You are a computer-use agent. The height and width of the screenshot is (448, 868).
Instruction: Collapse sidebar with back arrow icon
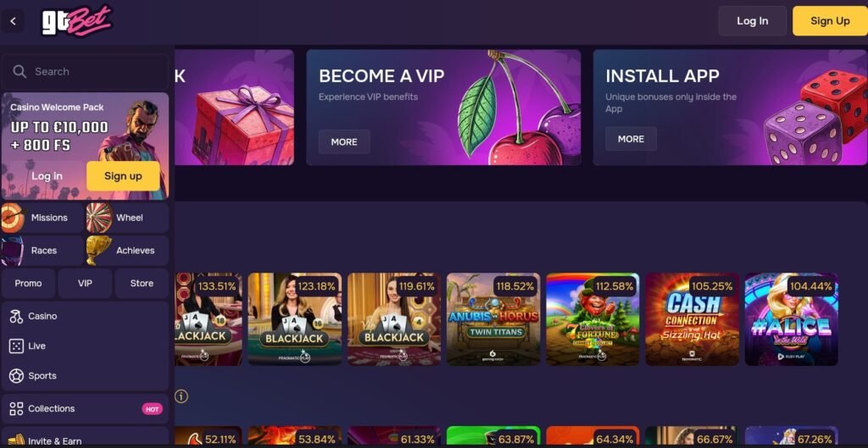coord(13,21)
